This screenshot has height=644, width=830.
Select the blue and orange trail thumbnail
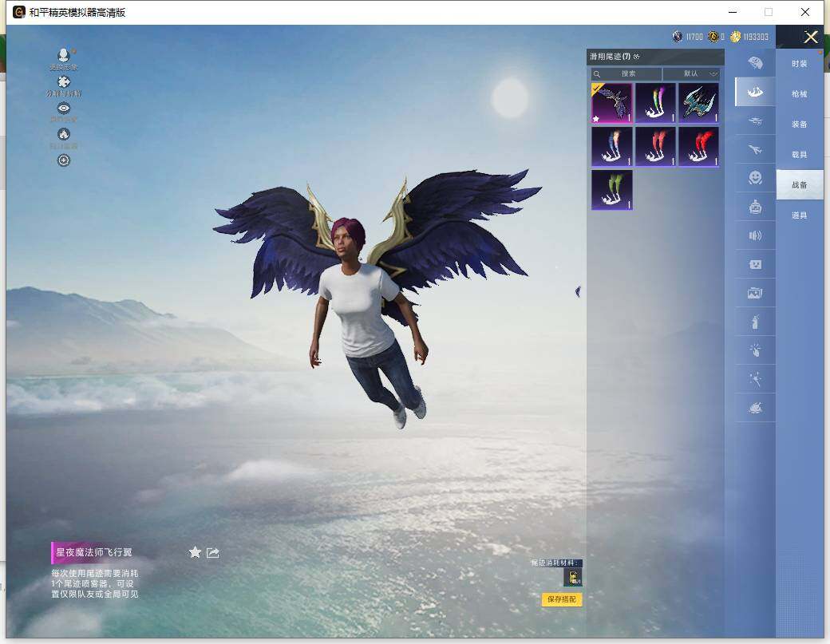click(x=612, y=146)
